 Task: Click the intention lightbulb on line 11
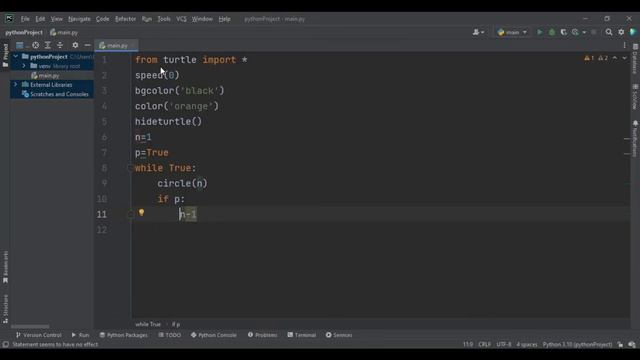coord(141,213)
